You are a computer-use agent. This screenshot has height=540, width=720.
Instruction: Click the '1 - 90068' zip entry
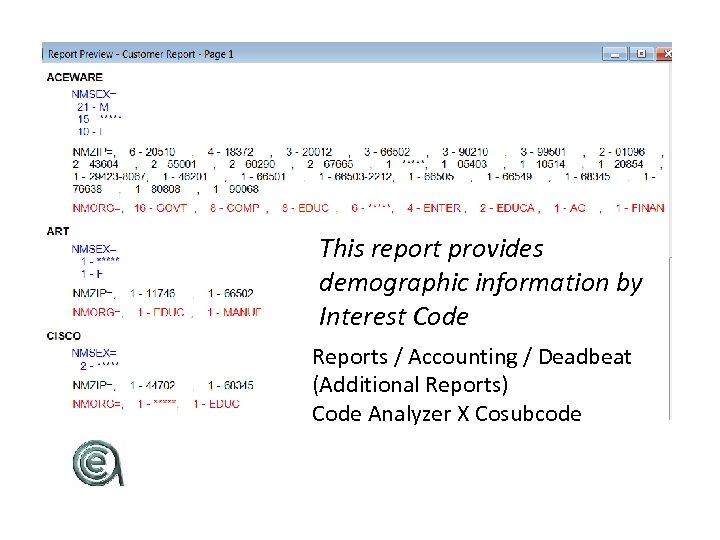(236, 189)
